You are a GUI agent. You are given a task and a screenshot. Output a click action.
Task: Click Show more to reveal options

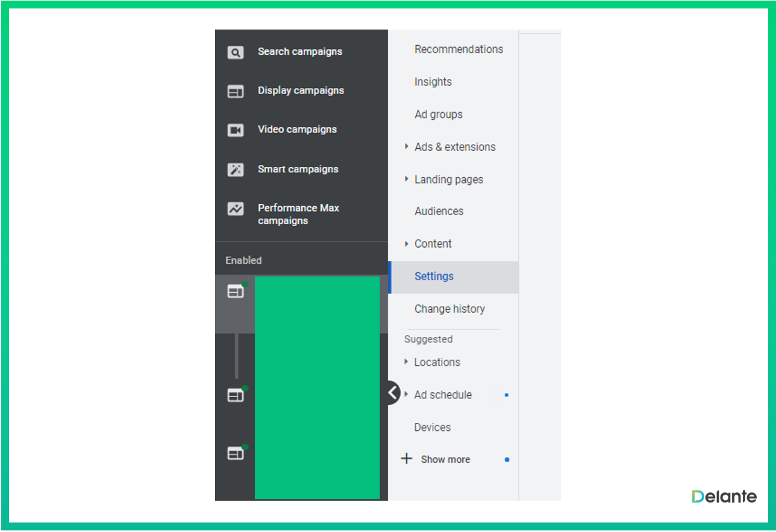click(x=445, y=459)
